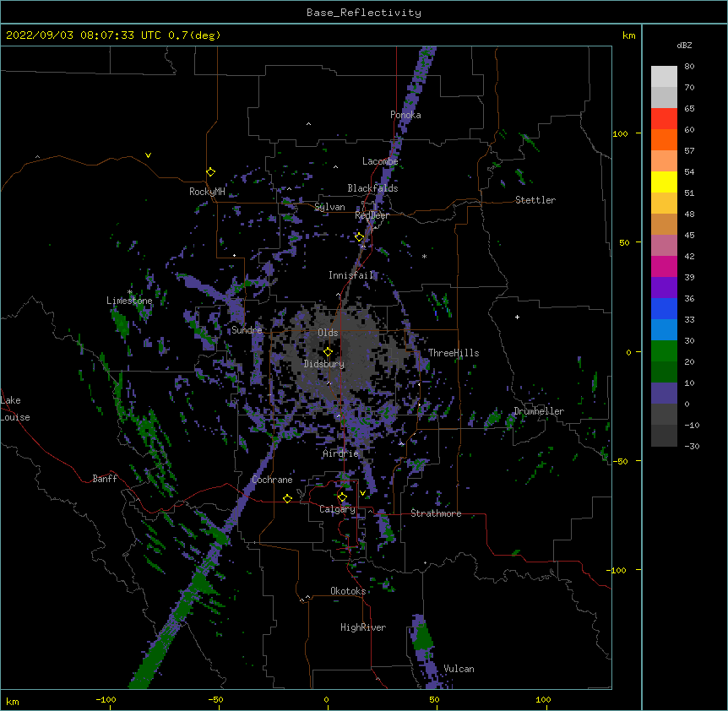
Task: Pick the light blue 30-33 dBZ swatch
Action: coord(664,329)
